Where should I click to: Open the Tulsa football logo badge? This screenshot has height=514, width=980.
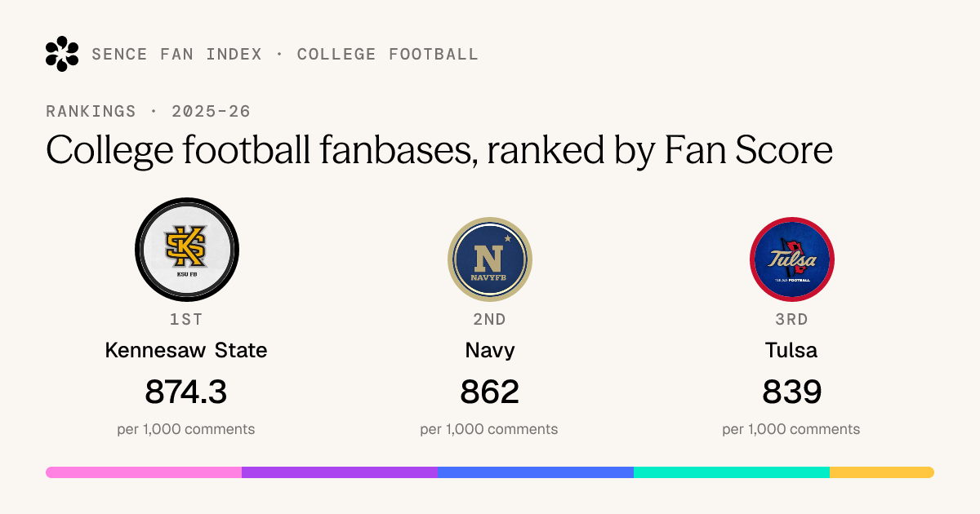coord(791,259)
